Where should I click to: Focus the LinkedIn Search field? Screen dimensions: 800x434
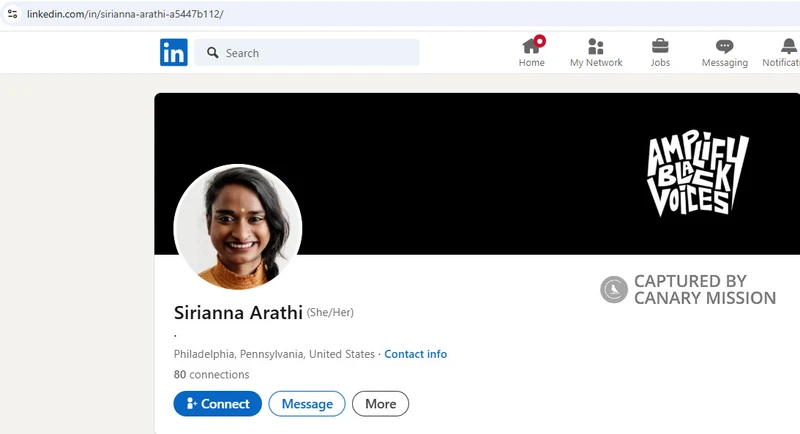pos(307,53)
